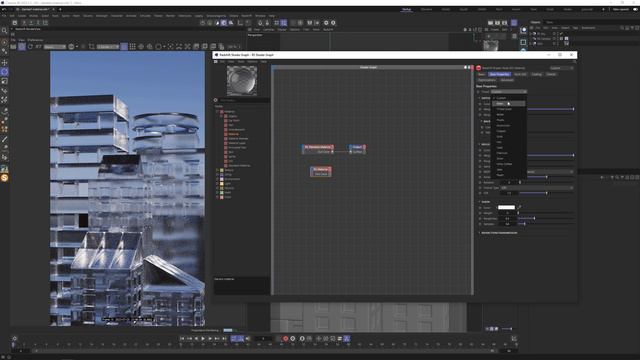640x360 pixels.
Task: Click the highlighted icon in top-right toolbar
Action: [514, 23]
